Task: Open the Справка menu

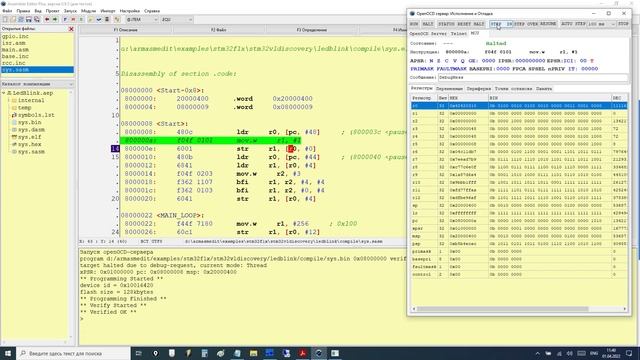Action: coord(152,11)
